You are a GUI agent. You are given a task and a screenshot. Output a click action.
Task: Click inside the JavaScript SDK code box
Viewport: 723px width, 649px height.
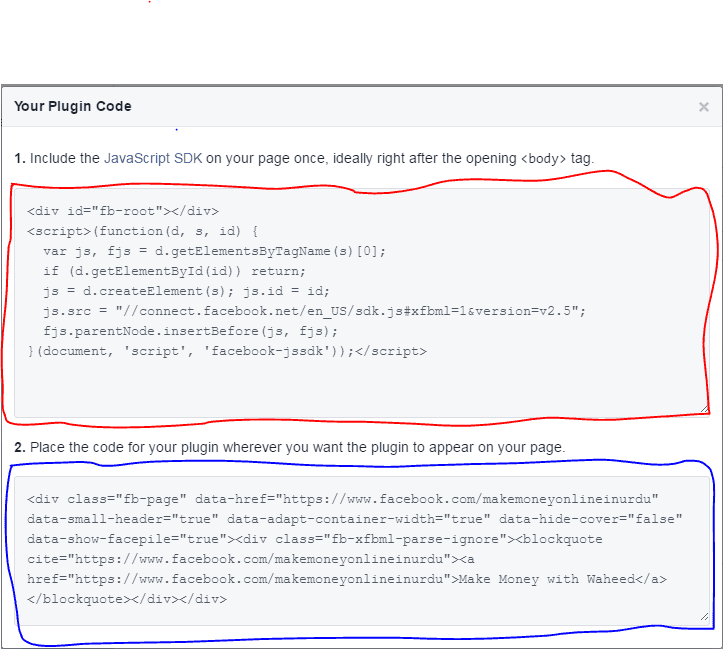point(362,303)
